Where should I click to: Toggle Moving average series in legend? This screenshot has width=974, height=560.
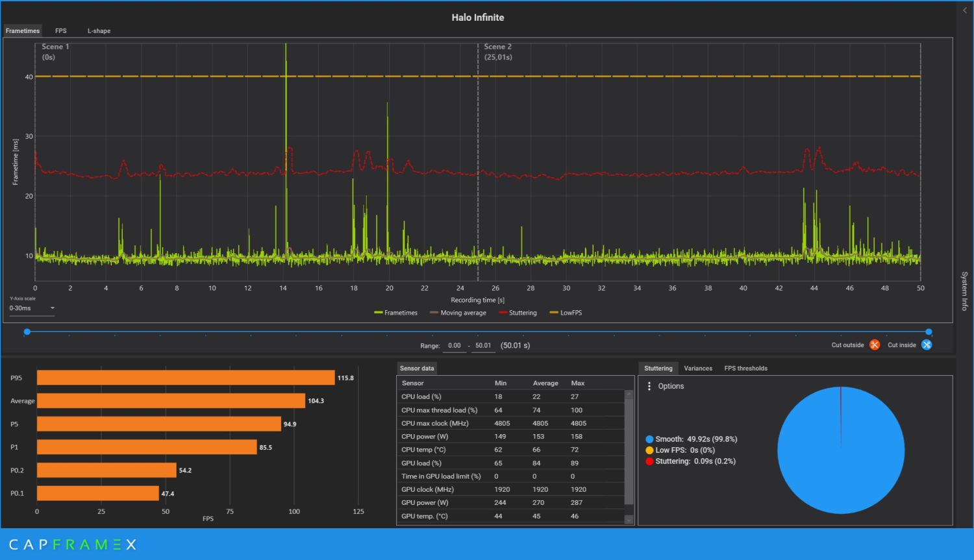458,313
